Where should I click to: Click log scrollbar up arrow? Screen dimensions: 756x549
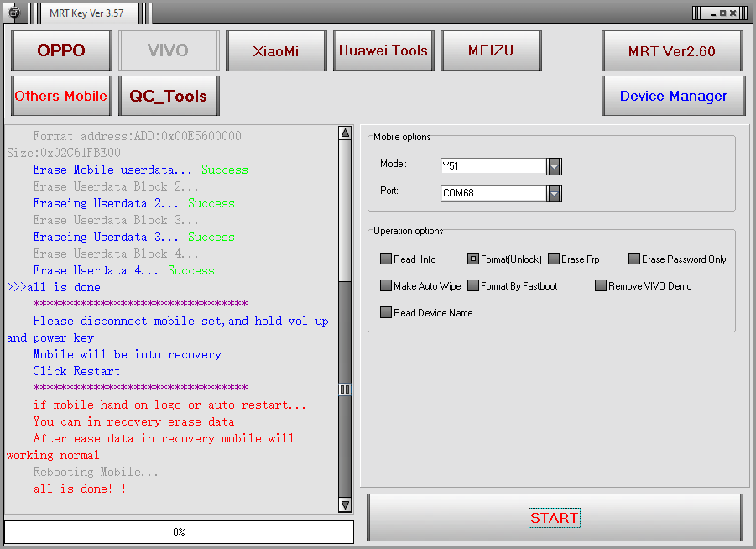345,133
